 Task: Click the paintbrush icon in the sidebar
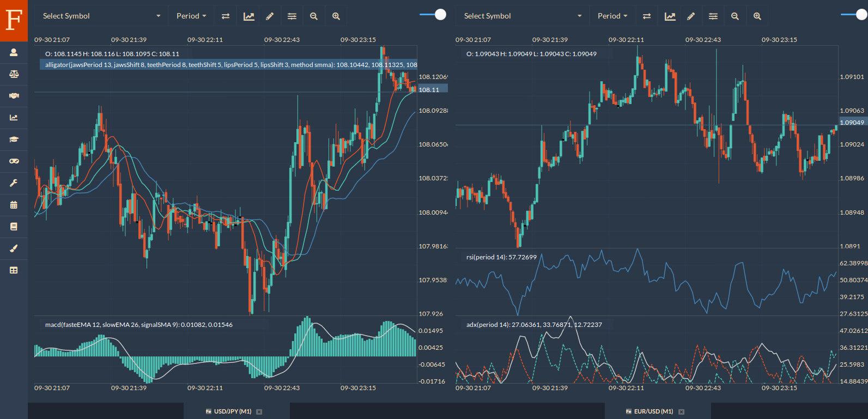[14, 248]
